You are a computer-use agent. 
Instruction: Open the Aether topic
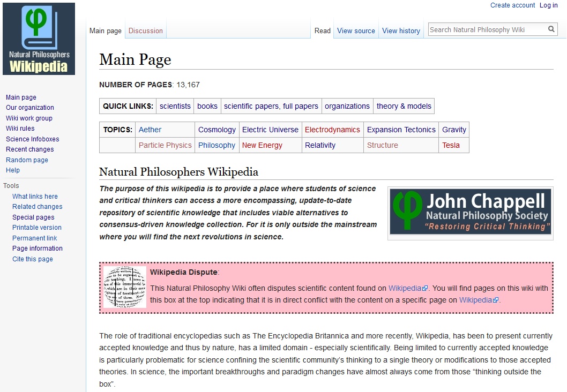[150, 130]
